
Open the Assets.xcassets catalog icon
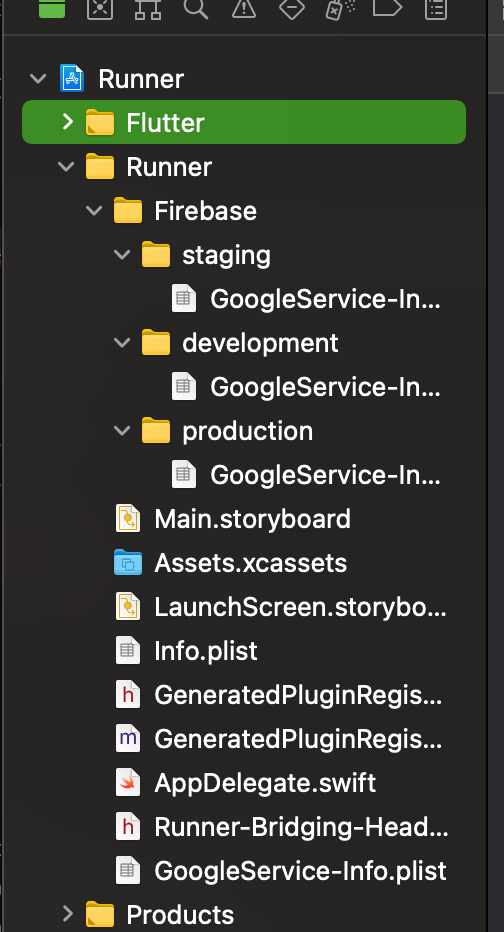tap(128, 562)
